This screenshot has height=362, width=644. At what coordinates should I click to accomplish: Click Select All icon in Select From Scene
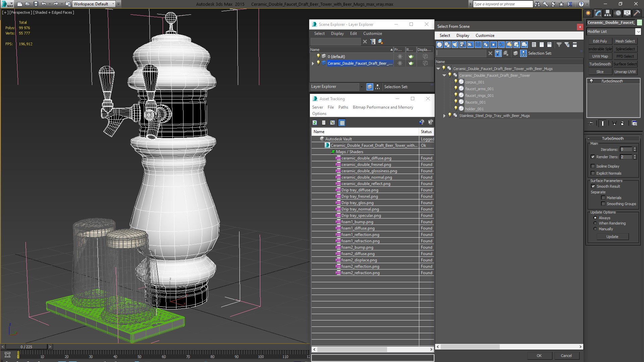point(534,45)
